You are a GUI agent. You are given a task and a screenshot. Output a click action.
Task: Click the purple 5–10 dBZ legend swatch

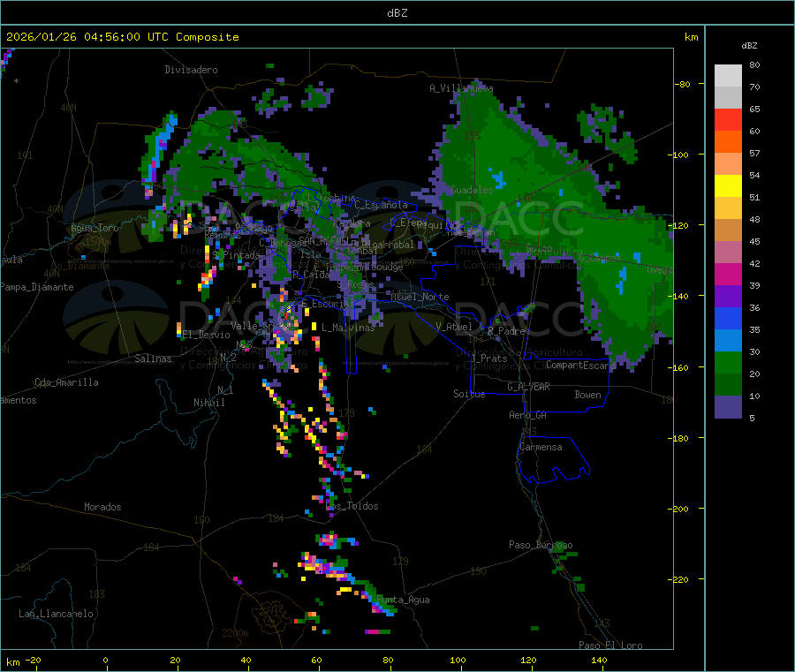click(x=728, y=407)
